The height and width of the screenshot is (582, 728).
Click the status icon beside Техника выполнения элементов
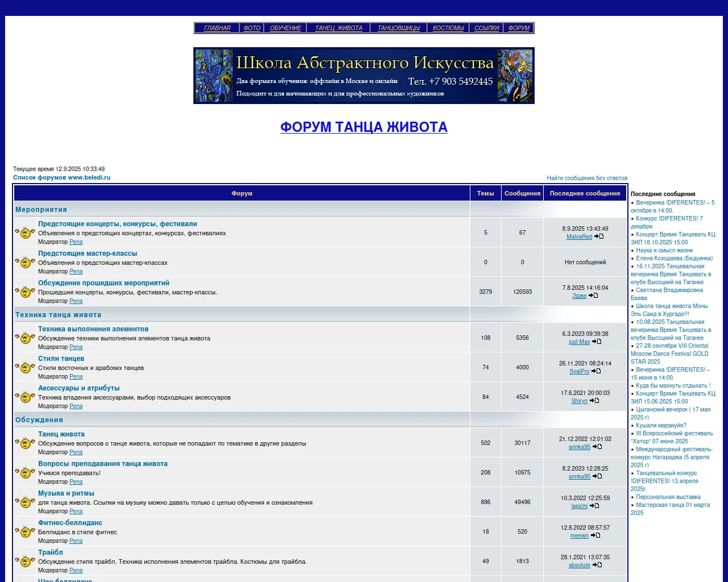pos(25,338)
